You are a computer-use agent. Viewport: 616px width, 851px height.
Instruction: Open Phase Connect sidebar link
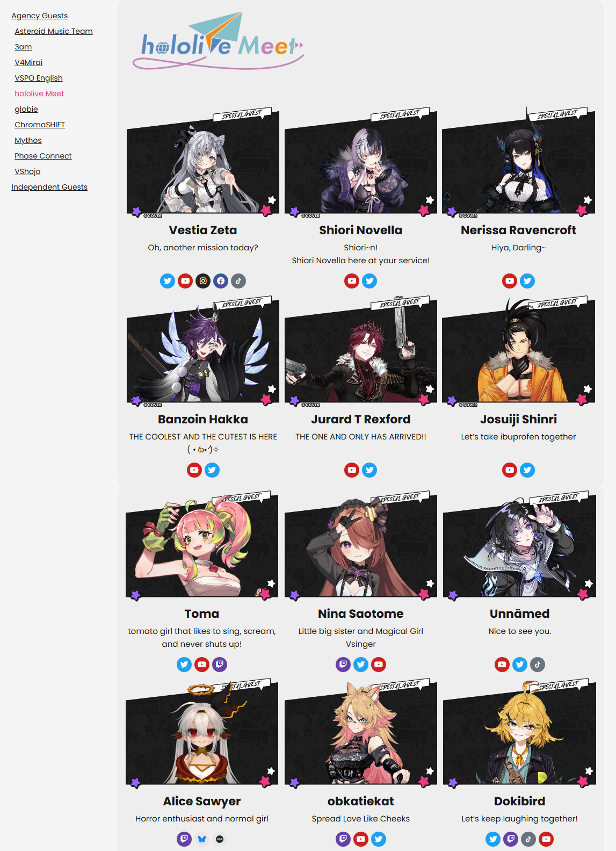pos(43,156)
